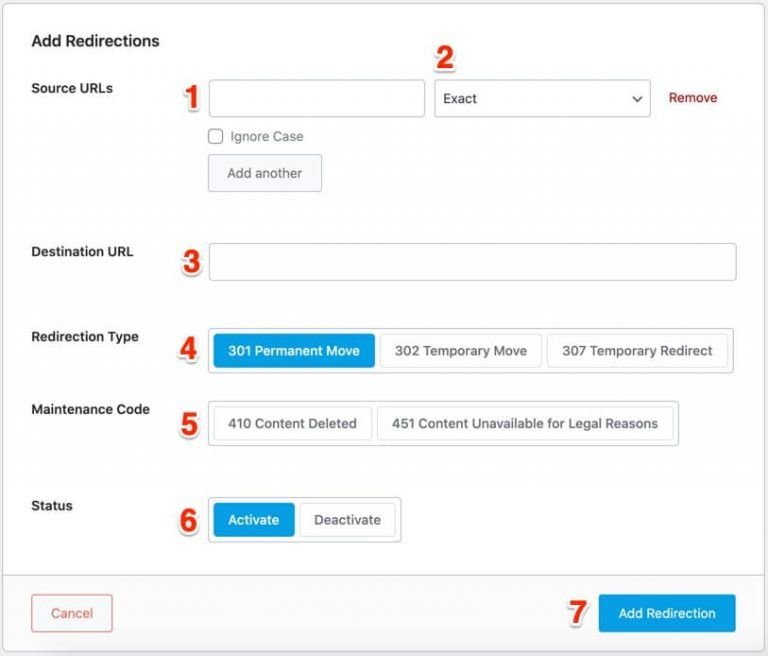Image resolution: width=768 pixels, height=656 pixels.
Task: Click the chevron arrow in Exact dropdown
Action: (637, 99)
